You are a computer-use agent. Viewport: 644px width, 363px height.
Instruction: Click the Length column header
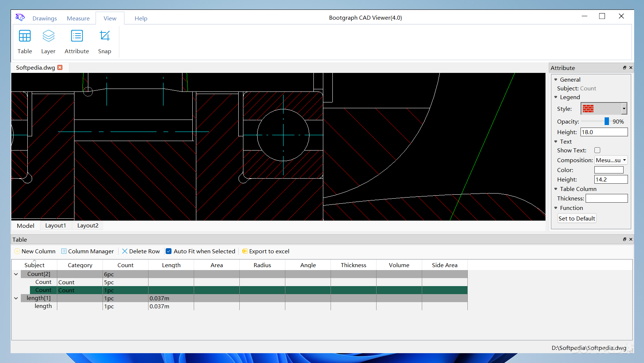click(x=171, y=265)
